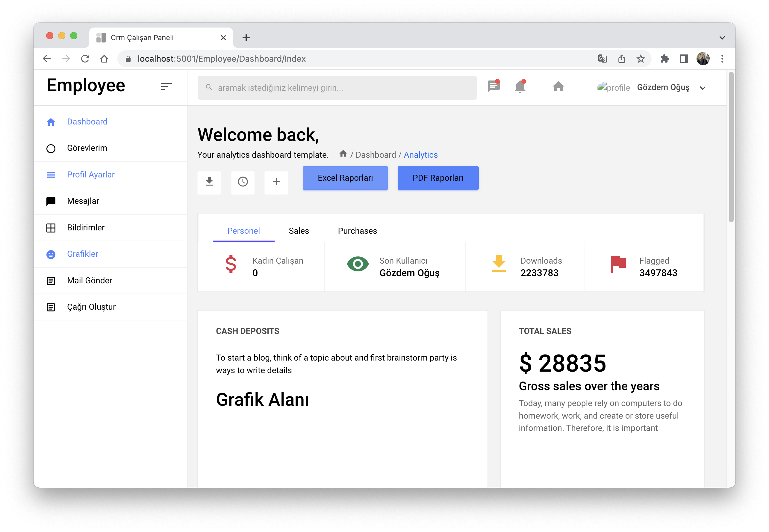Image resolution: width=769 pixels, height=532 pixels.
Task: Click the Çağrı Oluştur document icon
Action: [51, 307]
